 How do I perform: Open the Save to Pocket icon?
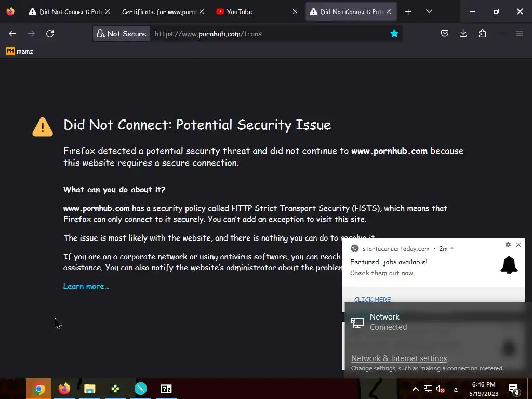pos(445,33)
